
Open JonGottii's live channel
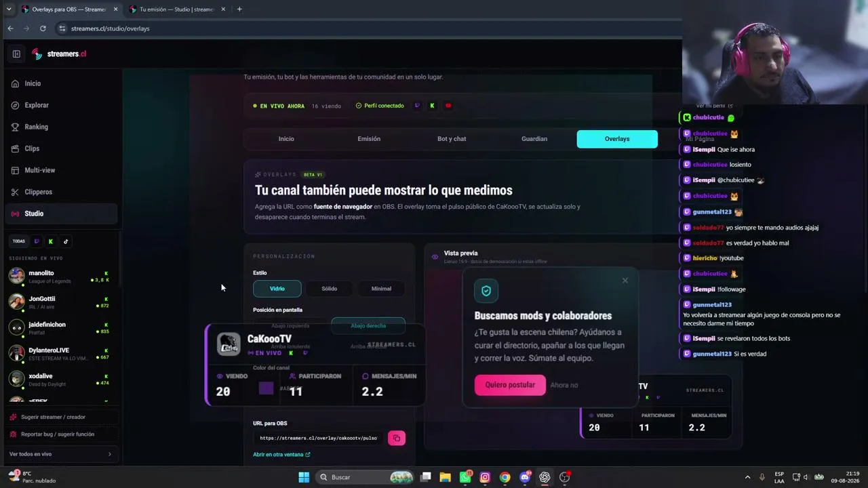[61, 302]
